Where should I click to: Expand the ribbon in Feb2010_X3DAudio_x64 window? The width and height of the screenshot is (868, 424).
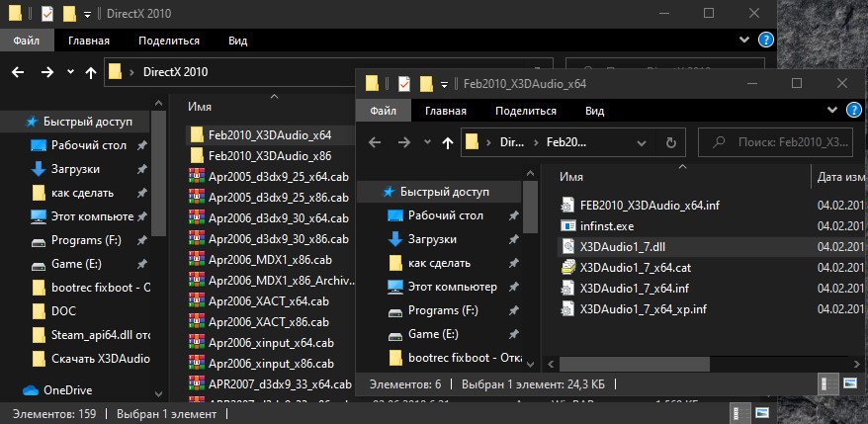pyautogui.click(x=832, y=110)
